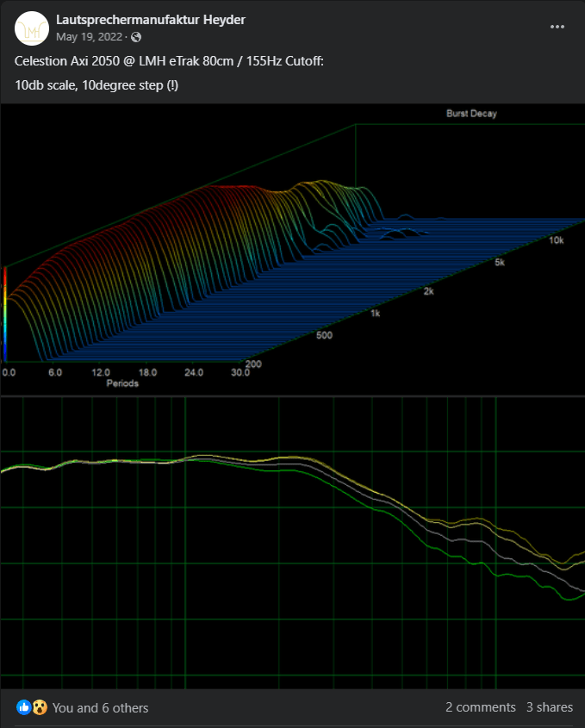Click the '5k' frequency label
This screenshot has width=585, height=728.
[x=500, y=262]
